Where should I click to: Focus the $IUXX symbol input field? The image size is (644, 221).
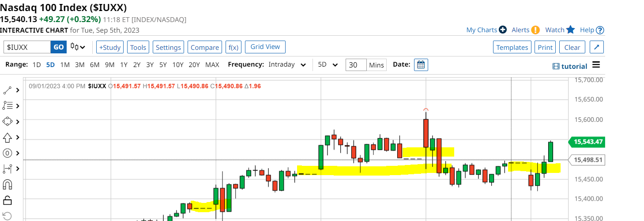27,47
